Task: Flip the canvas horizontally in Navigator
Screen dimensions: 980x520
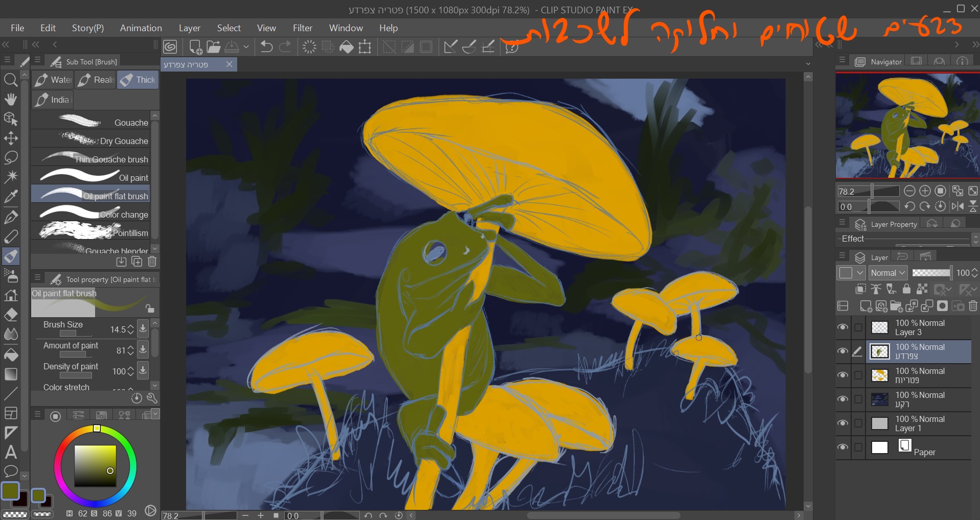Action: pyautogui.click(x=958, y=206)
